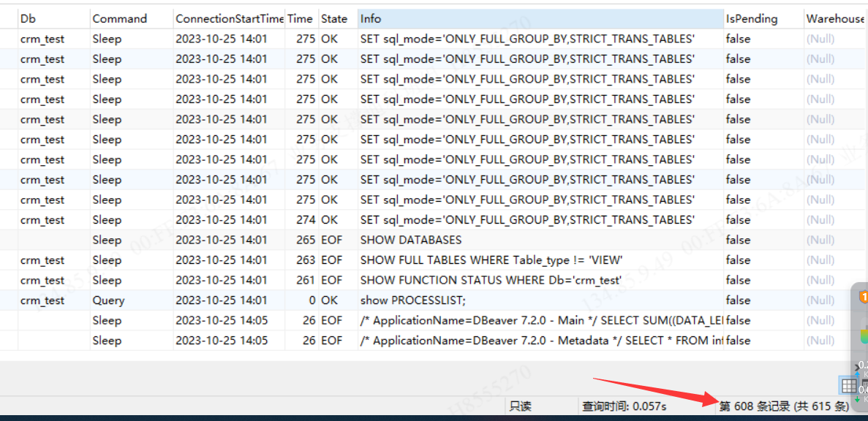This screenshot has height=421, width=868.
Task: Click the Time cell showing 274
Action: click(x=306, y=220)
